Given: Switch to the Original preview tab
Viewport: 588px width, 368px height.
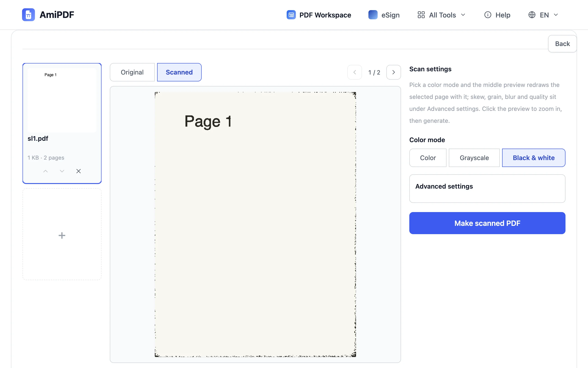Looking at the screenshot, I should [x=132, y=72].
